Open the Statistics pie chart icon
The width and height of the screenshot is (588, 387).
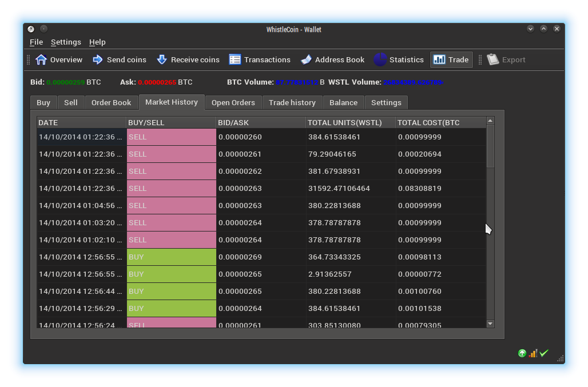click(380, 59)
